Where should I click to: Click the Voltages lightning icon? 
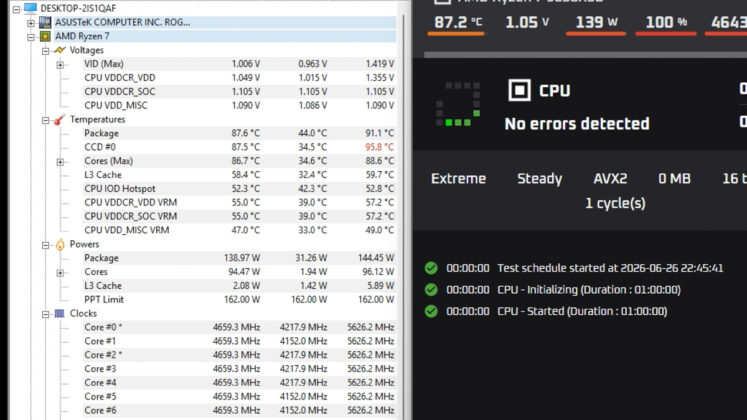coord(60,50)
